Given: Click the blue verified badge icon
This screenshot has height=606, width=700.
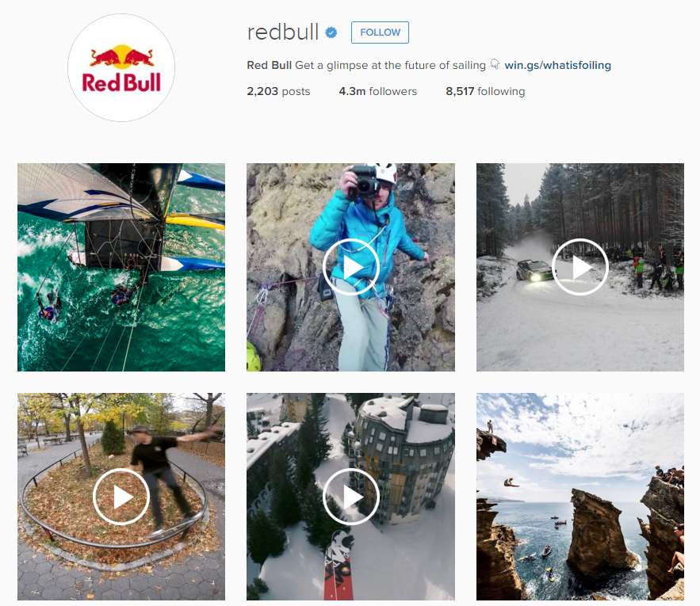Looking at the screenshot, I should click(331, 32).
